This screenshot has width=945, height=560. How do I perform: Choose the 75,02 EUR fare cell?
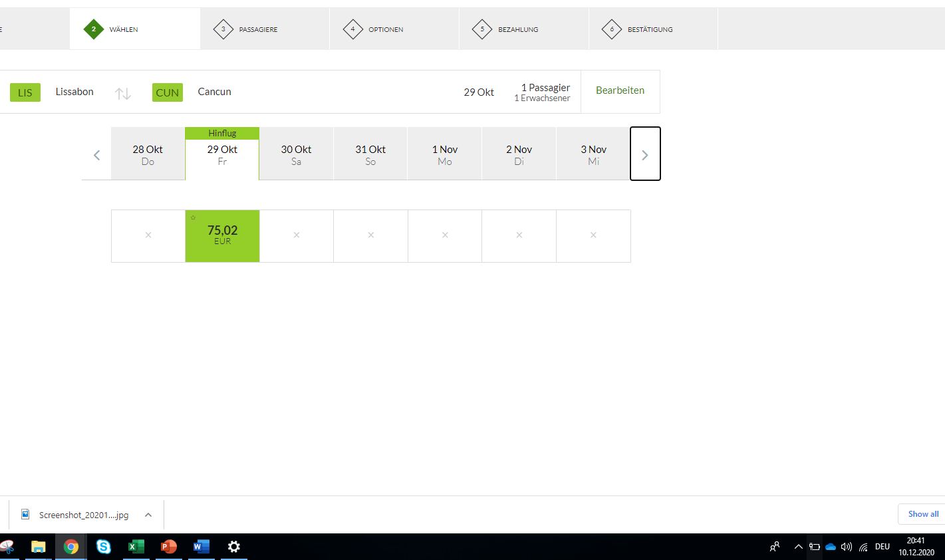(222, 236)
